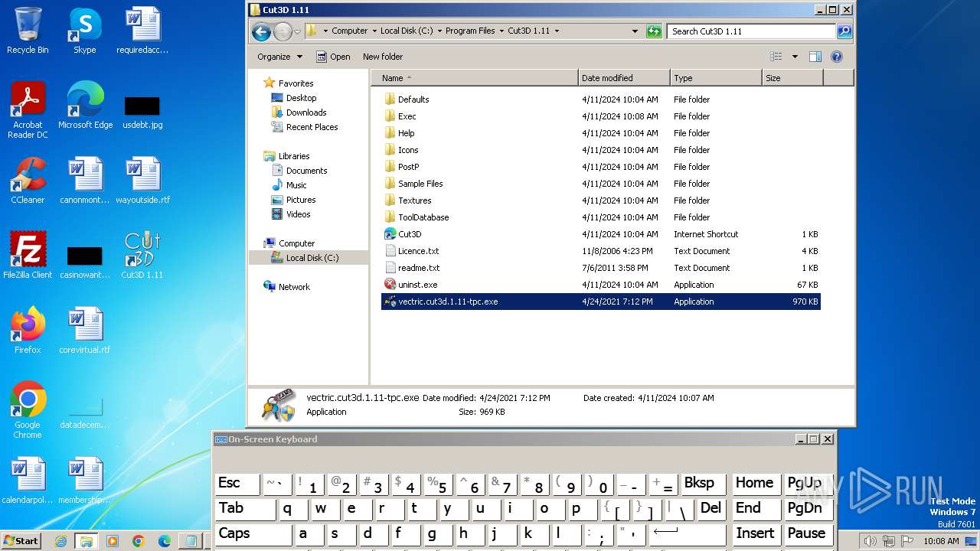Open Cut3D 1.11 desktop shortcut
This screenshot has width=980, height=551.
[142, 256]
